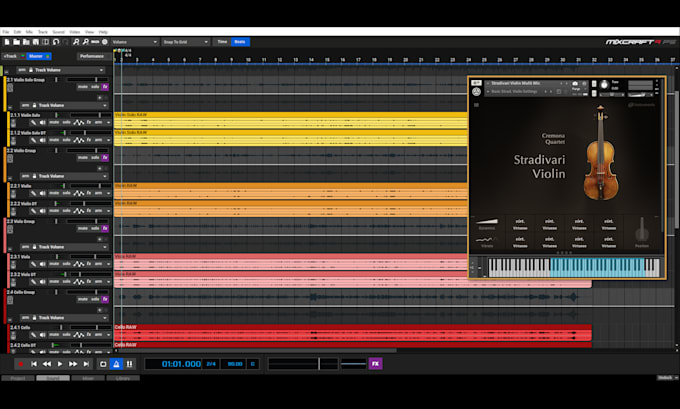Screen dimensions: 680x409
Task: Open master FX with purple FX button
Action: 375,363
